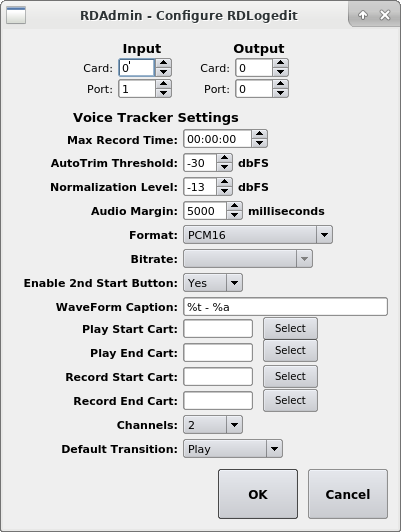Viewport: 401px width, 532px height.
Task: Increase the Input Card spinner value
Action: (163, 63)
